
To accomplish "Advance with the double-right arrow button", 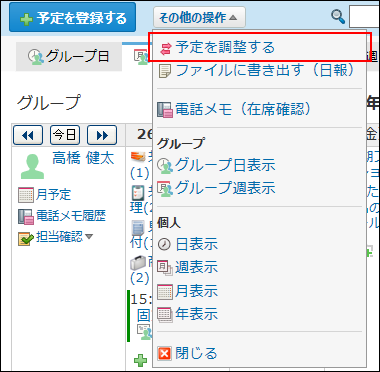I will click(x=102, y=135).
